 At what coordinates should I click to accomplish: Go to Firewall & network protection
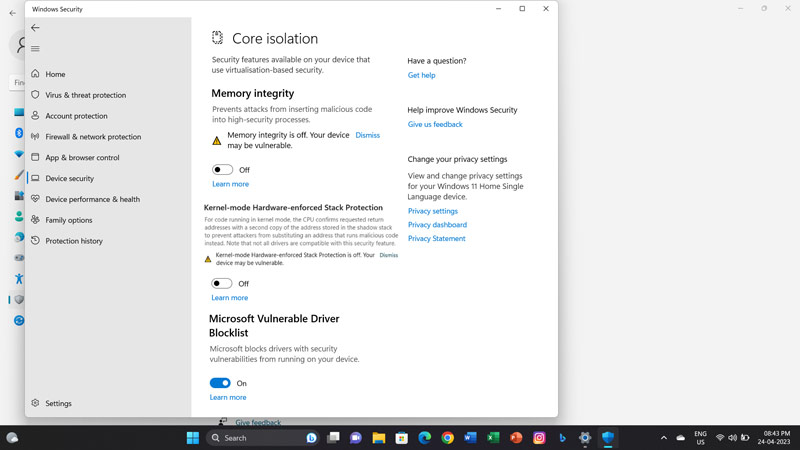(x=93, y=137)
